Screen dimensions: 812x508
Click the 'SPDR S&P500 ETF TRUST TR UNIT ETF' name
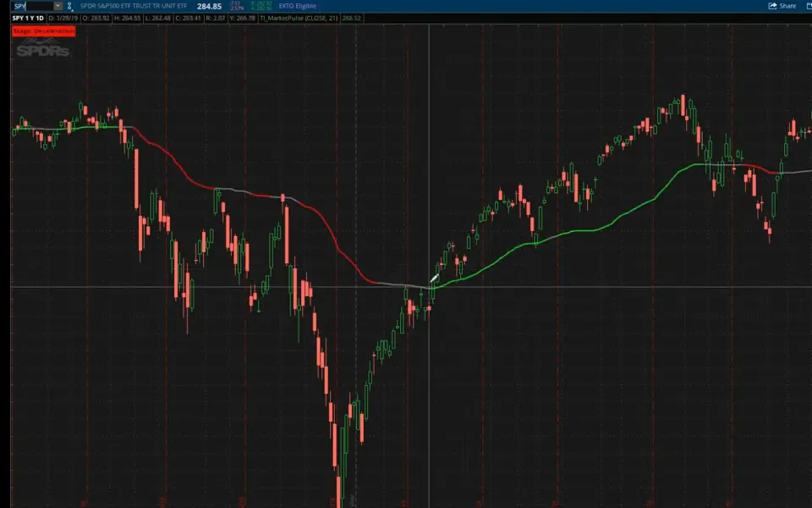point(134,6)
